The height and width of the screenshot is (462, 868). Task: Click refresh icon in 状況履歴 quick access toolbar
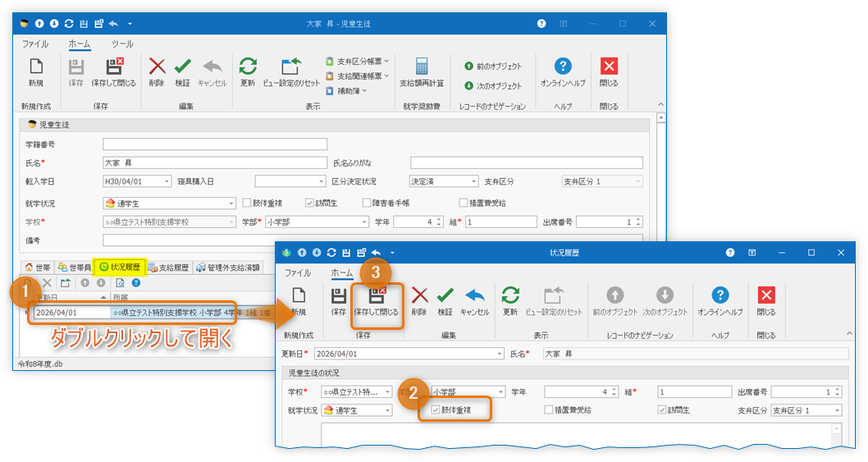[331, 253]
